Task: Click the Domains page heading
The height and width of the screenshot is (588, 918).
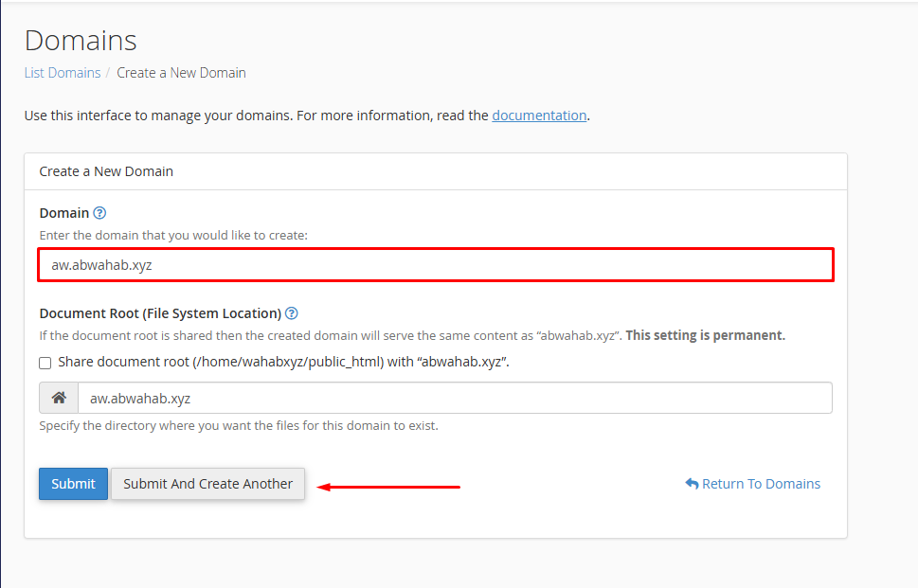Action: point(81,41)
